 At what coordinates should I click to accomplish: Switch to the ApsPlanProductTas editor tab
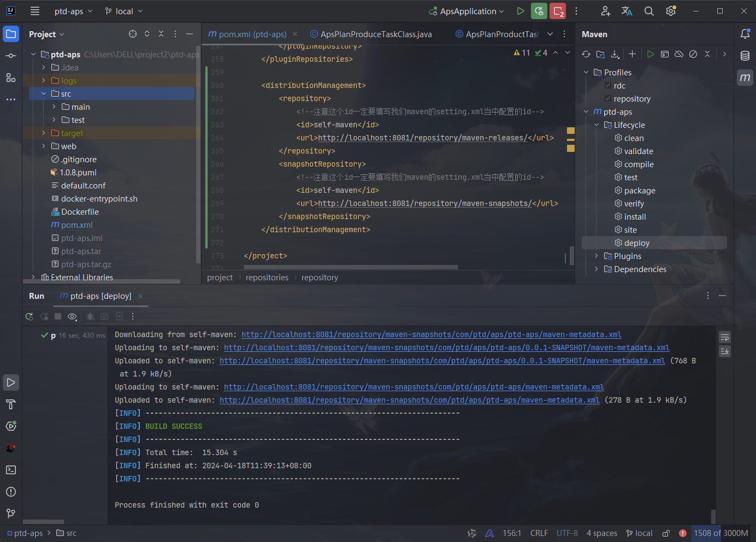coord(497,34)
